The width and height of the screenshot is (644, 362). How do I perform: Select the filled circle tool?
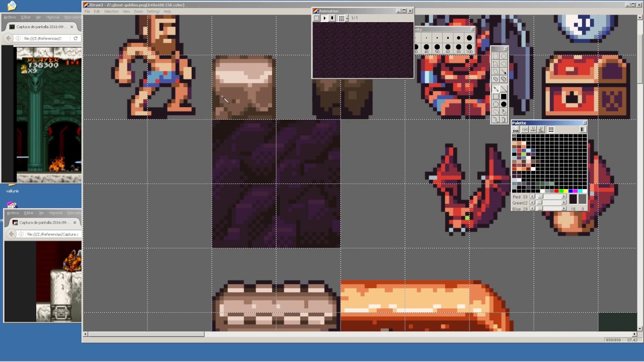pos(504,104)
